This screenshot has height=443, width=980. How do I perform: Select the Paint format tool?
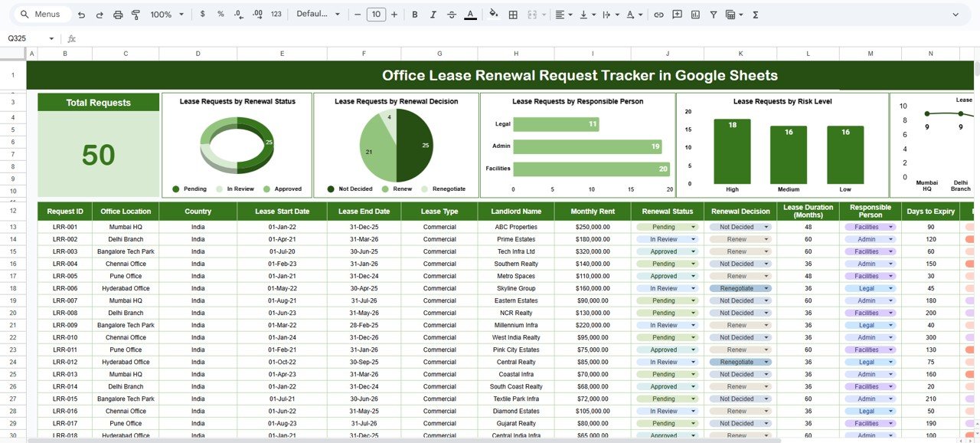click(136, 14)
